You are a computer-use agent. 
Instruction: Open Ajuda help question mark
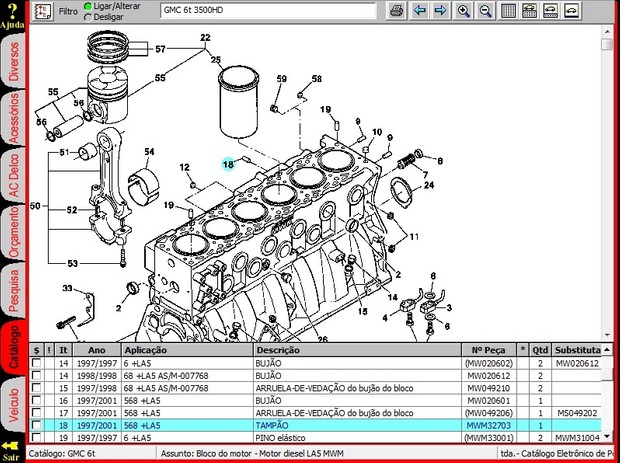coord(12,15)
